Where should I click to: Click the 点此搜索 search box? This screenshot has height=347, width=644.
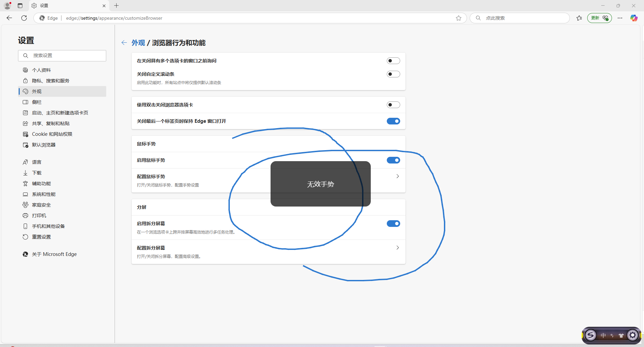tap(520, 18)
